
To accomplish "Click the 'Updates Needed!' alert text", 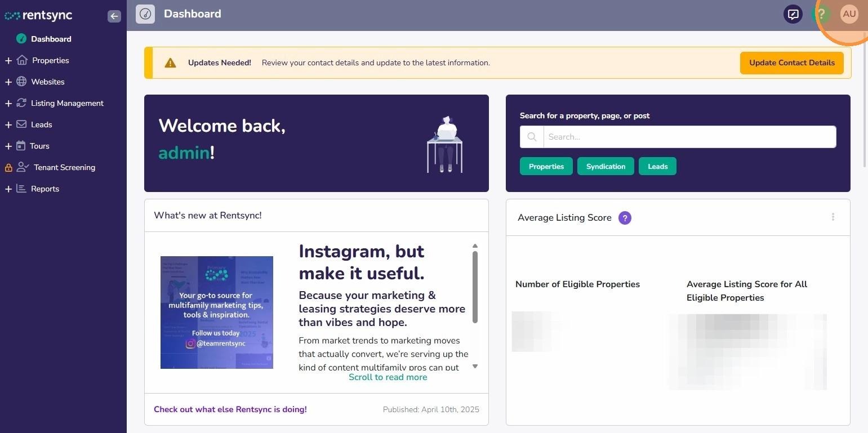I will tap(220, 63).
